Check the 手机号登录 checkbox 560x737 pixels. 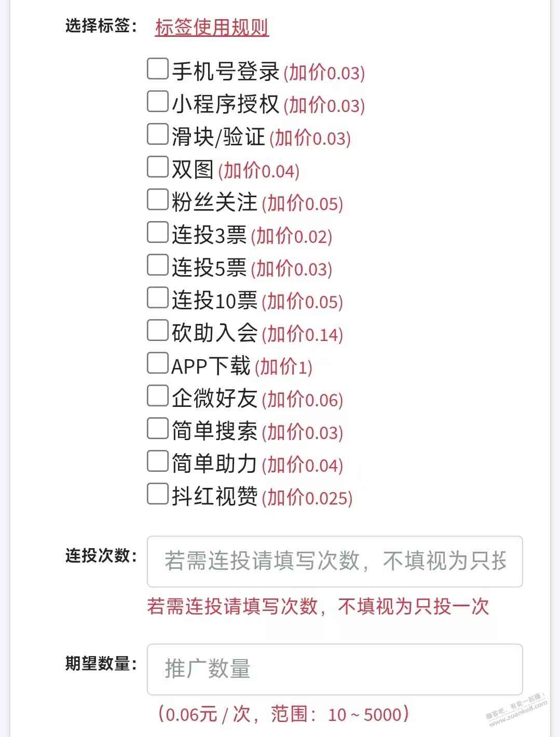(157, 69)
